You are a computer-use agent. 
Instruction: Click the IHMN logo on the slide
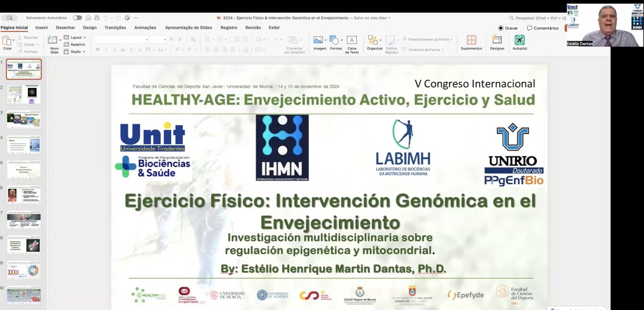coord(282,147)
